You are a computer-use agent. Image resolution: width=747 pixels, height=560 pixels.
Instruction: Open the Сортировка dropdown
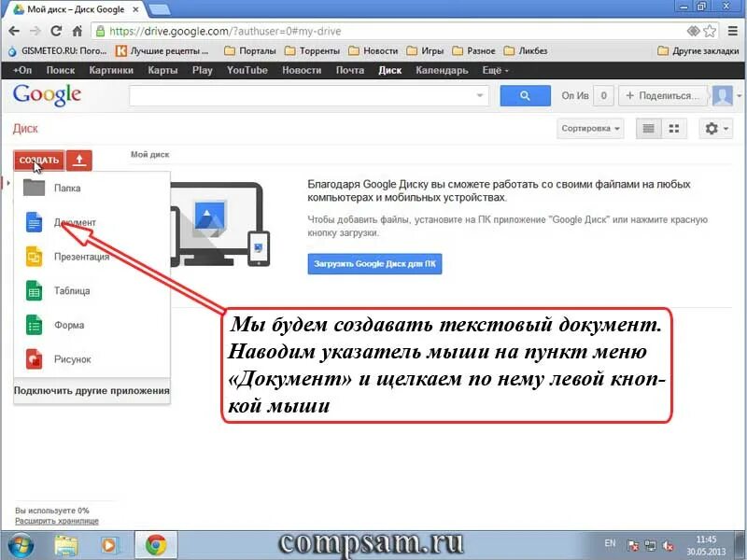590,129
